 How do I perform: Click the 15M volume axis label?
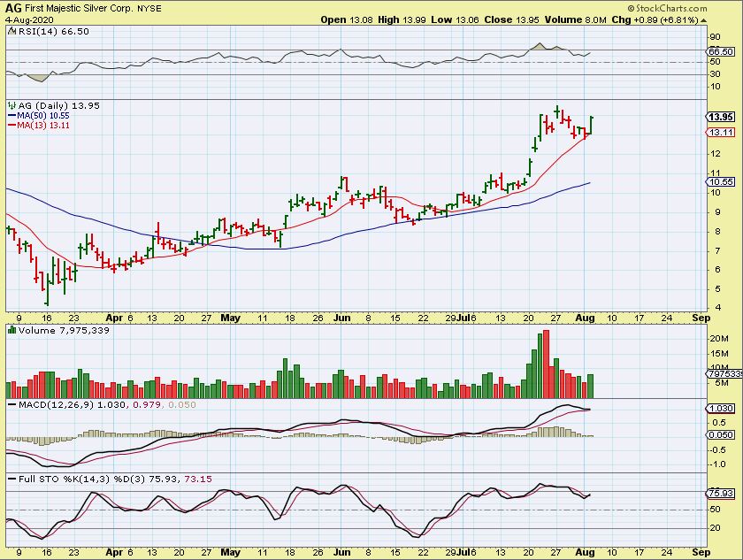[718, 354]
